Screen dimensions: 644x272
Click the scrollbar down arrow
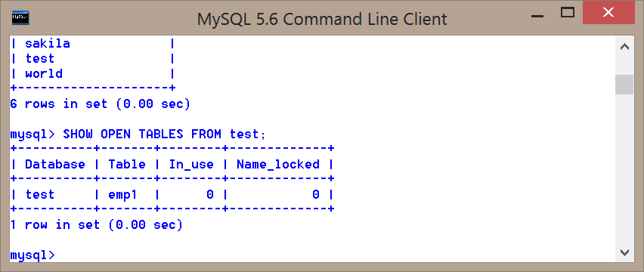click(x=624, y=252)
